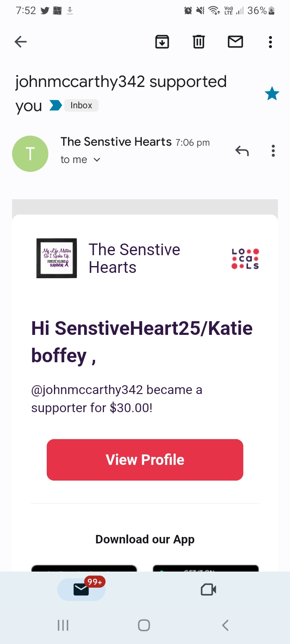The width and height of the screenshot is (290, 644).
Task: Archive this email
Action: (162, 42)
